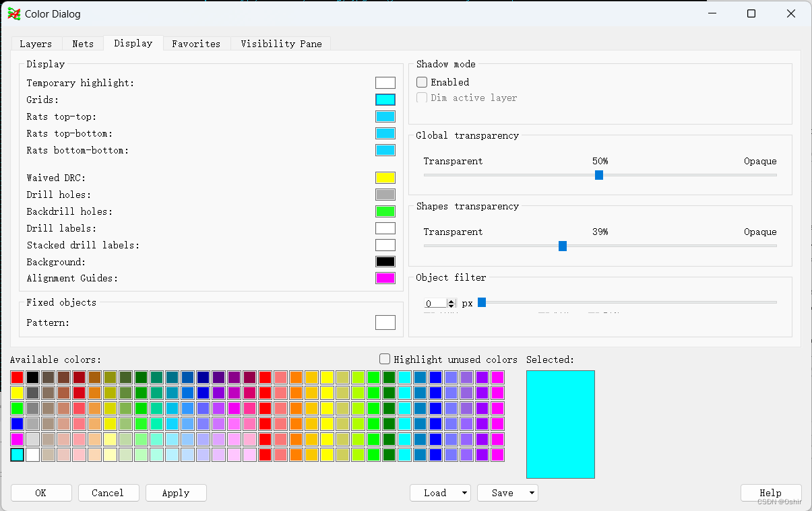812x511 pixels.
Task: Click the Dim active layer checkbox
Action: tap(422, 98)
